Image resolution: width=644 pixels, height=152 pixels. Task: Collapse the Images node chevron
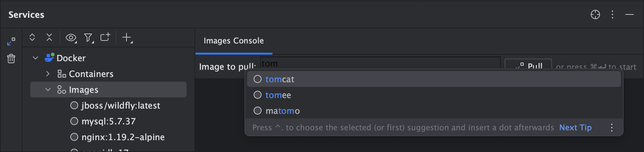click(48, 89)
